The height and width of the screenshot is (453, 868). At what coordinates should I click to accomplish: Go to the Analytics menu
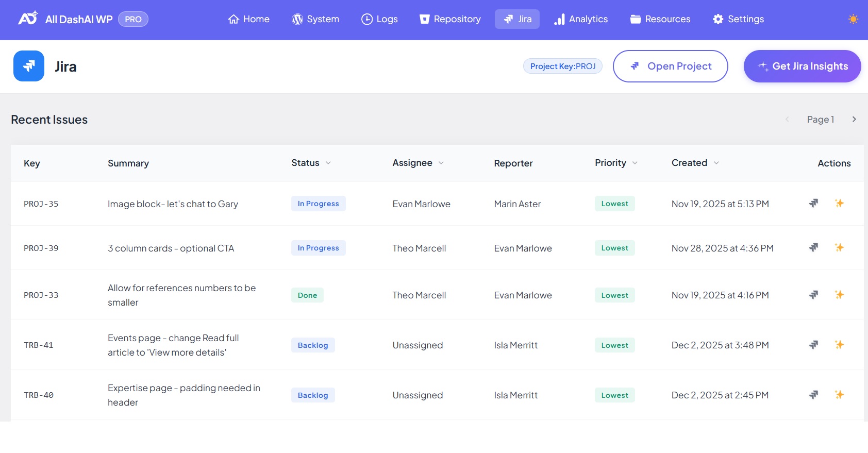coord(581,19)
